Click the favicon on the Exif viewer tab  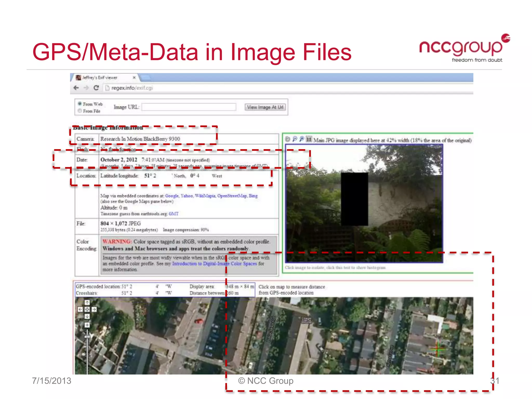78,77
